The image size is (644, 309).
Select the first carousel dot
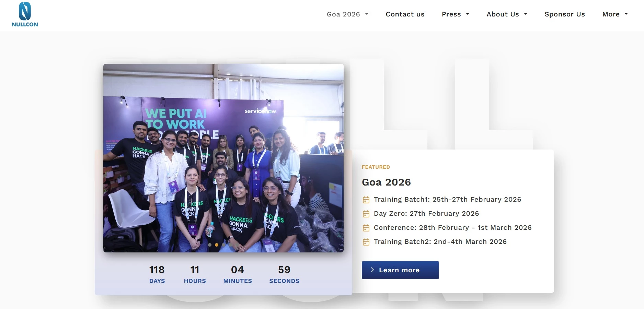coord(210,245)
